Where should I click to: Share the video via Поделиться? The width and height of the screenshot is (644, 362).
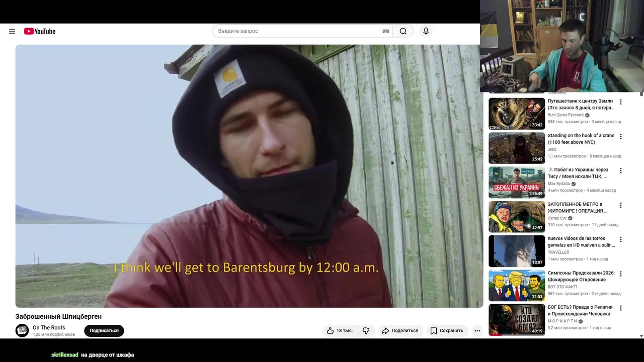pos(400,330)
